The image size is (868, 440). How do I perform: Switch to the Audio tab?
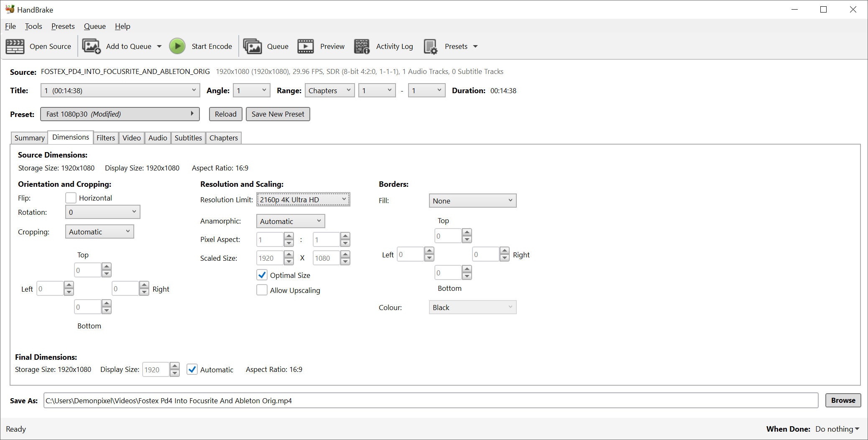(x=158, y=138)
